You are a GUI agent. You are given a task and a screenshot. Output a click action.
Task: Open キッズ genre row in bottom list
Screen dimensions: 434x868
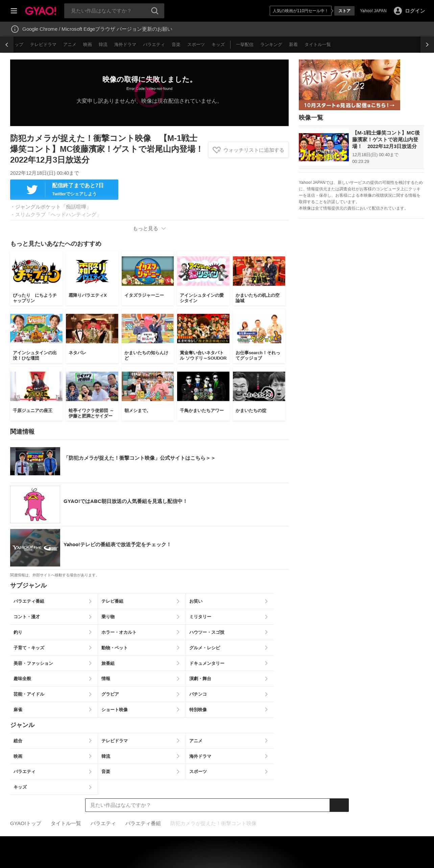coord(54,787)
